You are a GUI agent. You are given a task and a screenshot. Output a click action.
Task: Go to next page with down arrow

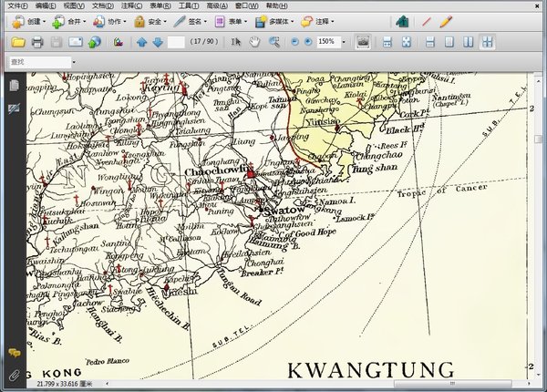[158, 42]
